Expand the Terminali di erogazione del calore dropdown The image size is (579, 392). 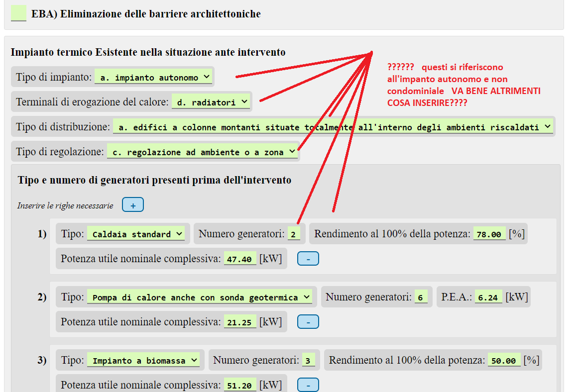[211, 102]
